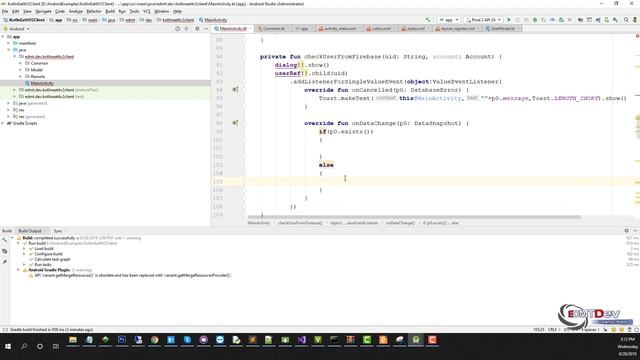Click the editor horizontal scrollbar
640x360 pixels.
pos(414,217)
